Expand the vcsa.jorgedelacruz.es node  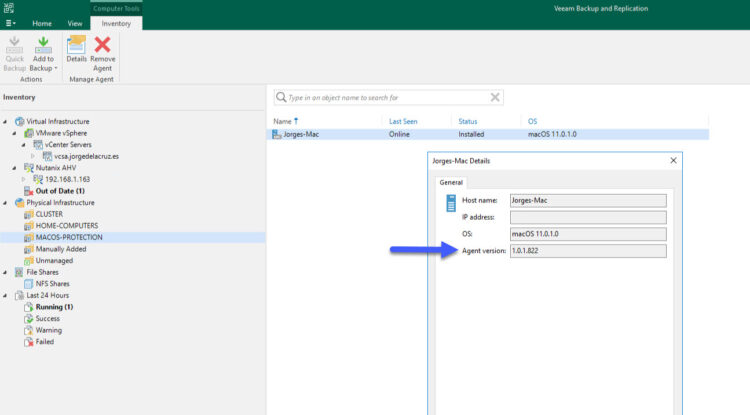[x=33, y=156]
